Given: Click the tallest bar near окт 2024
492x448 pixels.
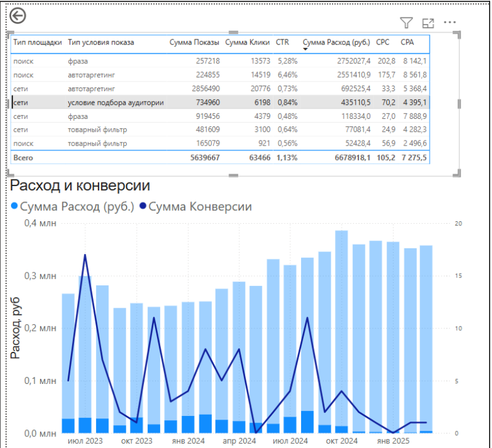Looking at the screenshot, I should pyautogui.click(x=341, y=327).
